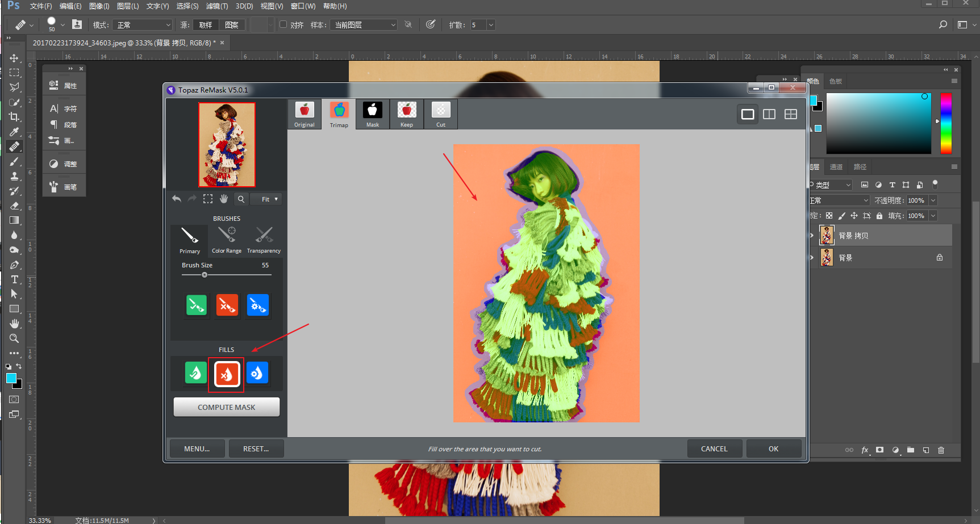Select the Brush tool in Photoshop toolbar

pos(14,161)
